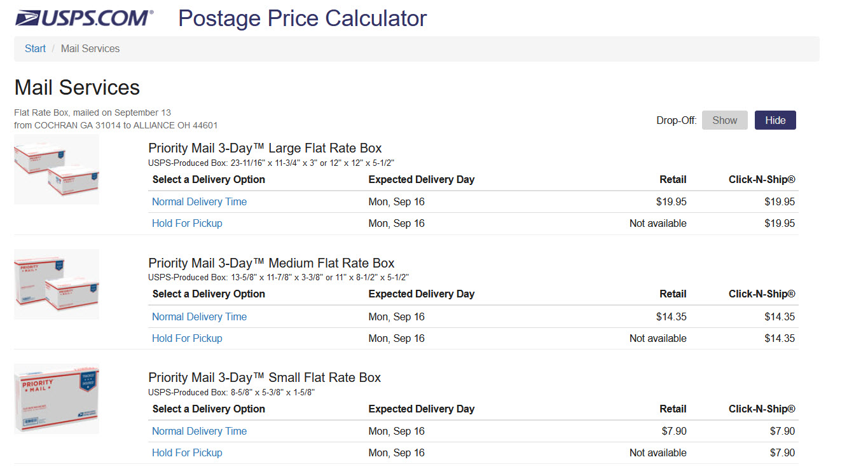868x476 pixels.
Task: Select Hold For Pickup for Medium Box
Action: click(187, 338)
